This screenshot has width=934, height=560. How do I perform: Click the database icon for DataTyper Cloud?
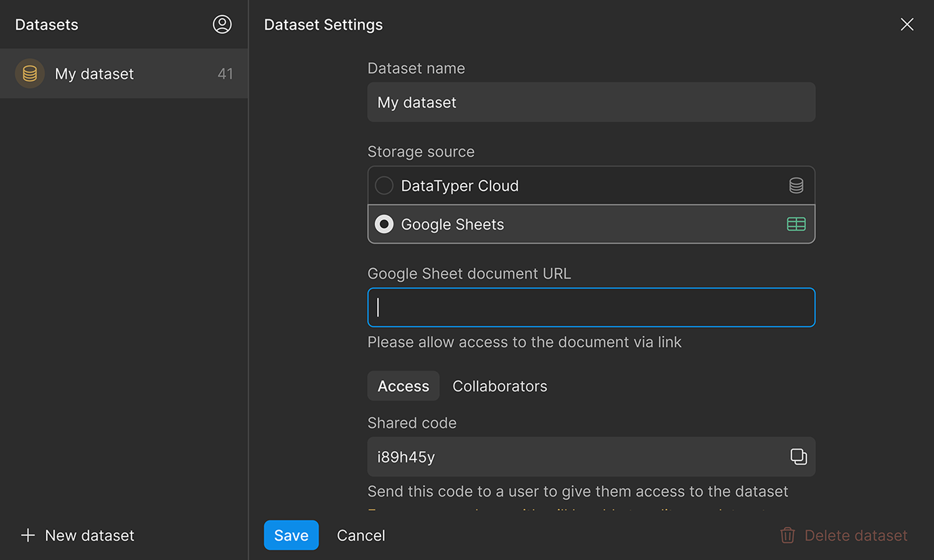[x=796, y=185]
